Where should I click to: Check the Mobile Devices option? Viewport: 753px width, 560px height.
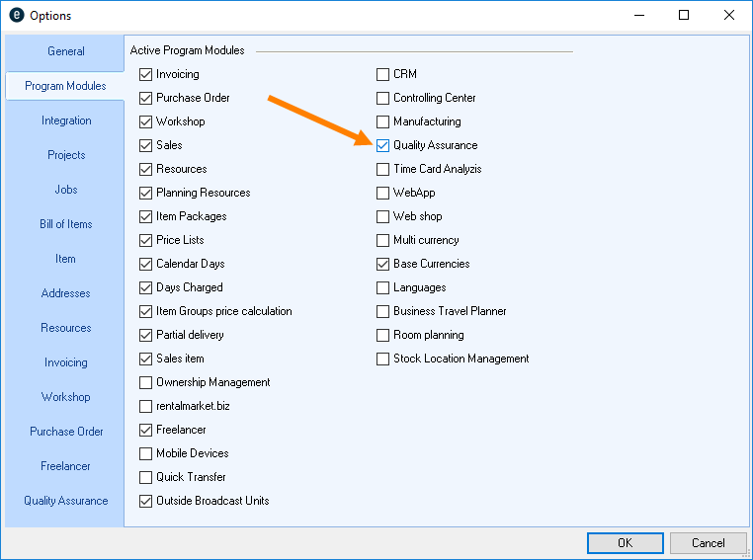(146, 453)
